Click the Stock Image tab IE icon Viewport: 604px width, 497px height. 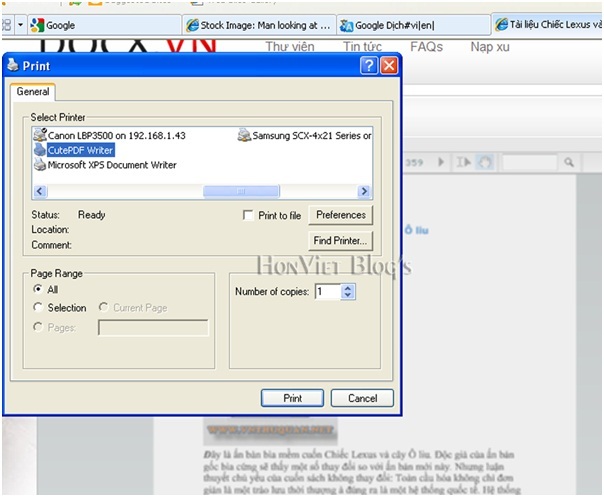192,25
